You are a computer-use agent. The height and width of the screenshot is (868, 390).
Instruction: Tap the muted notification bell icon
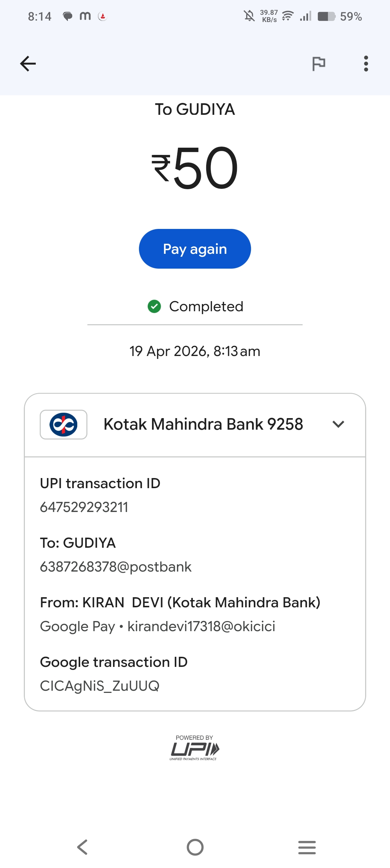tap(249, 16)
